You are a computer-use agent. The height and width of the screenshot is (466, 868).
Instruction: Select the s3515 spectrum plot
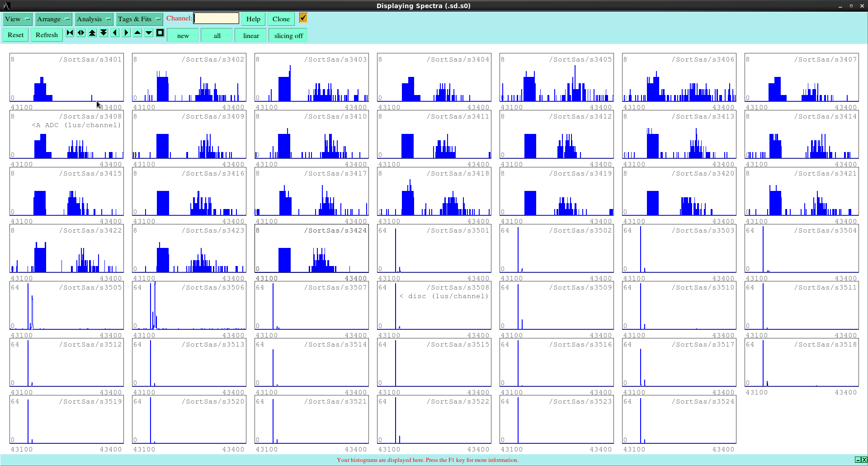[434, 362]
